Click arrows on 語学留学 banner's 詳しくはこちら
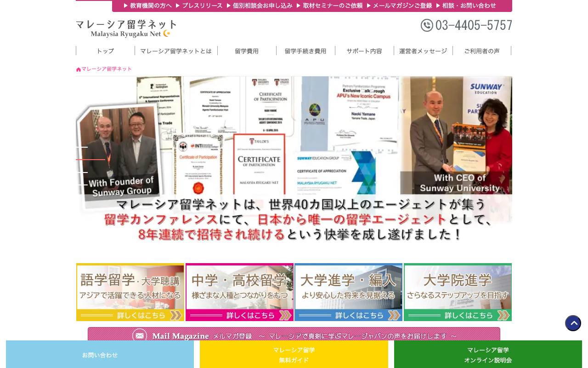Screen dimensions: 588x368 pyautogui.click(x=176, y=316)
